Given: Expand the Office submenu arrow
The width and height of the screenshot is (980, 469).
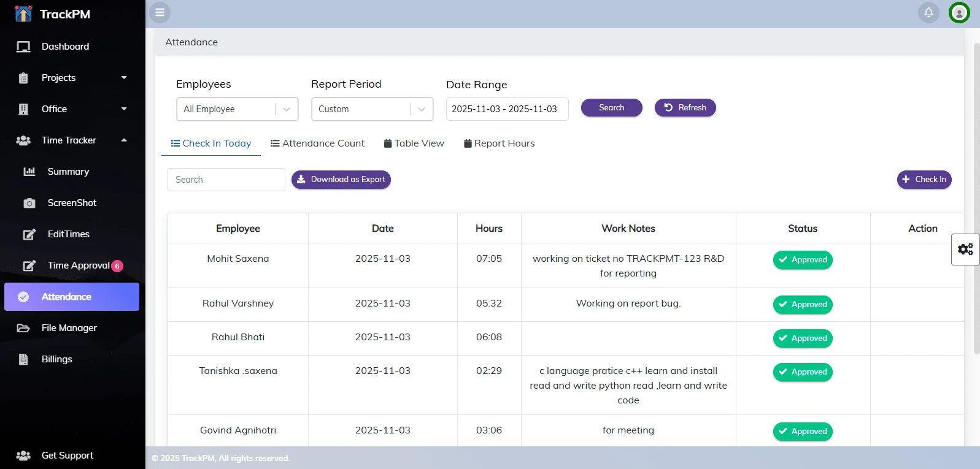Looking at the screenshot, I should point(124,109).
